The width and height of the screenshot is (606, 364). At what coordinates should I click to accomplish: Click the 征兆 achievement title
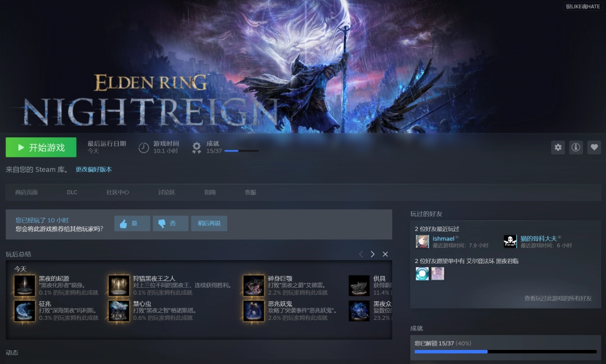point(45,304)
